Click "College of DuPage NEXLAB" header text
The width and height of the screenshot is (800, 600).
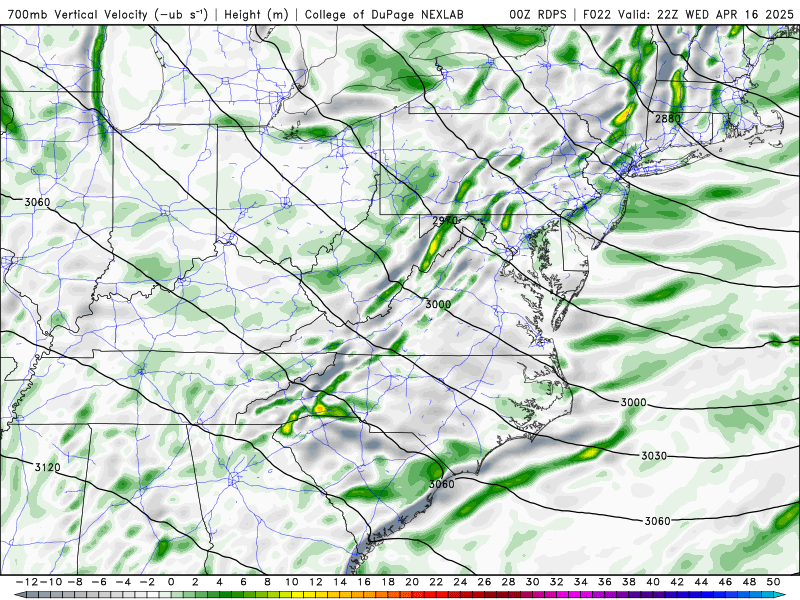(x=384, y=14)
